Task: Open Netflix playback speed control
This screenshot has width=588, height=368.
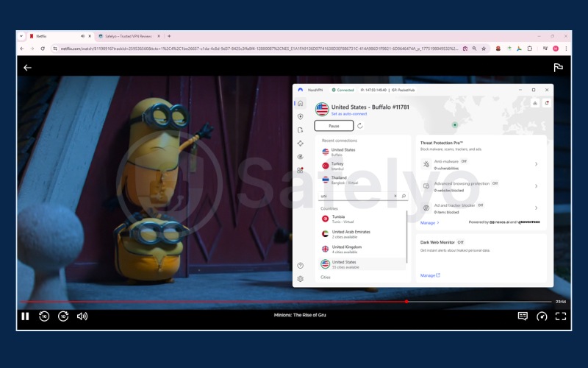Action: tap(542, 316)
